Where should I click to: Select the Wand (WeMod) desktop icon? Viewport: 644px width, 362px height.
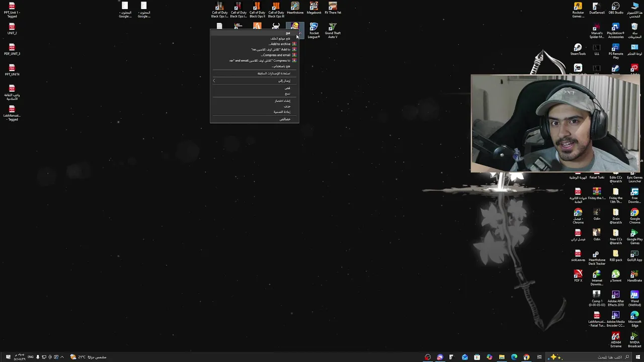tap(634, 299)
